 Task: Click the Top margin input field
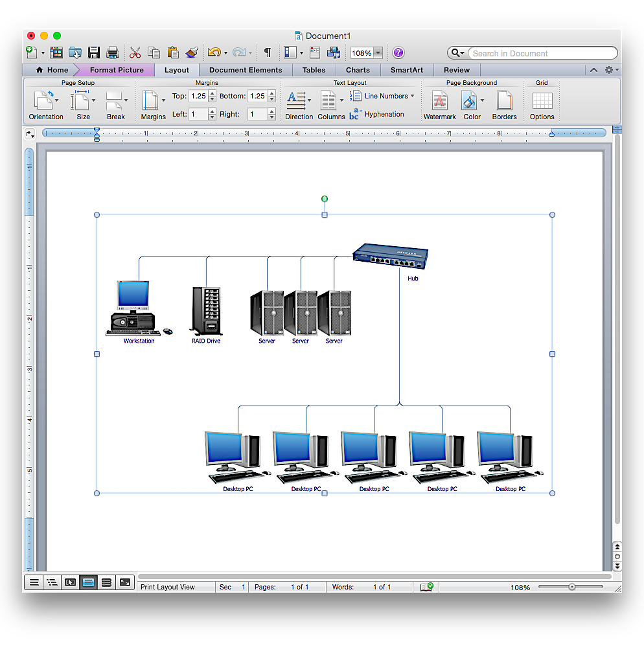198,96
